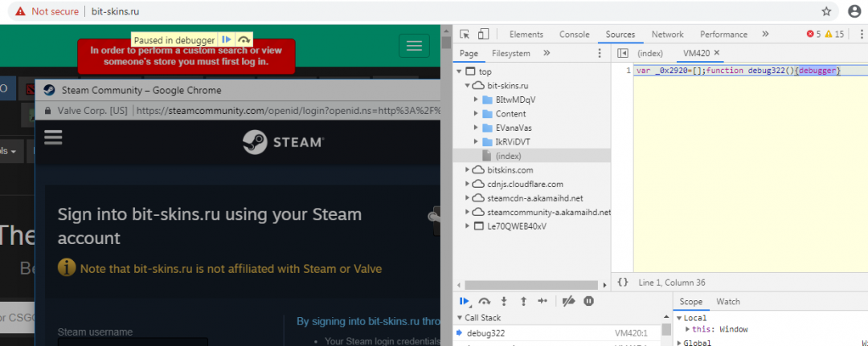Open the page's hamburger menu button

click(x=415, y=46)
